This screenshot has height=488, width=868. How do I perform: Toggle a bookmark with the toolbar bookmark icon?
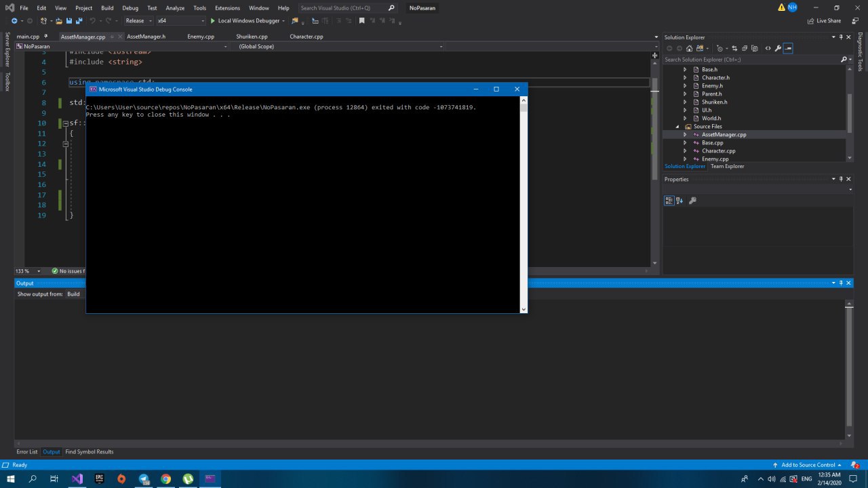[362, 21]
